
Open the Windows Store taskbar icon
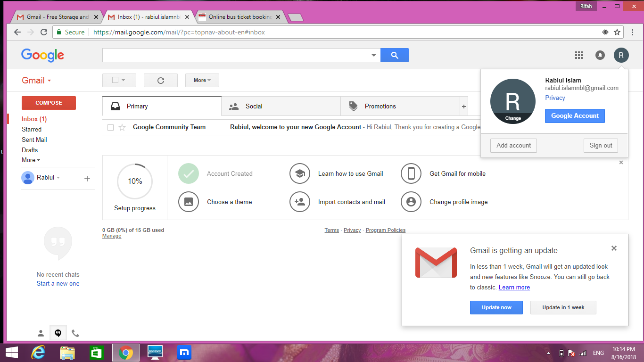tap(96, 352)
